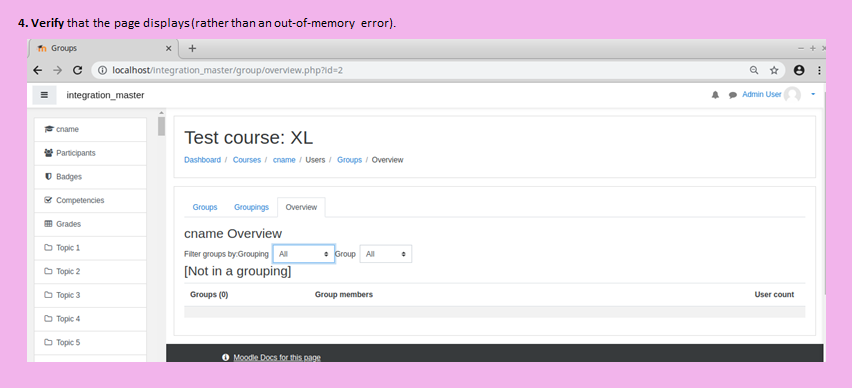
Task: Close the Groups browser tab
Action: coord(168,48)
